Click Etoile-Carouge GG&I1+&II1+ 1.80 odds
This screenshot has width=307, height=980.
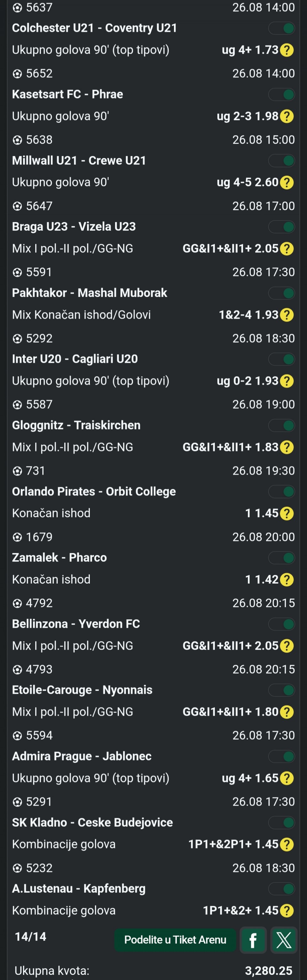point(231,712)
